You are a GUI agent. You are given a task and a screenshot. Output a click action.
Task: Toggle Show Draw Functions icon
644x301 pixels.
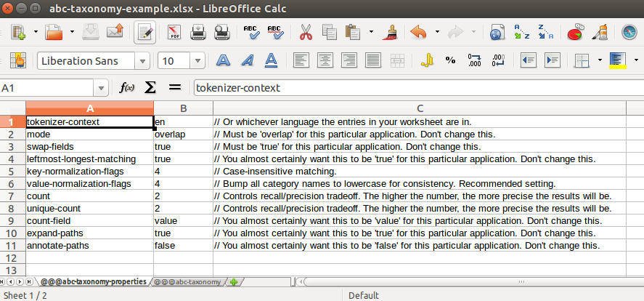[600, 32]
